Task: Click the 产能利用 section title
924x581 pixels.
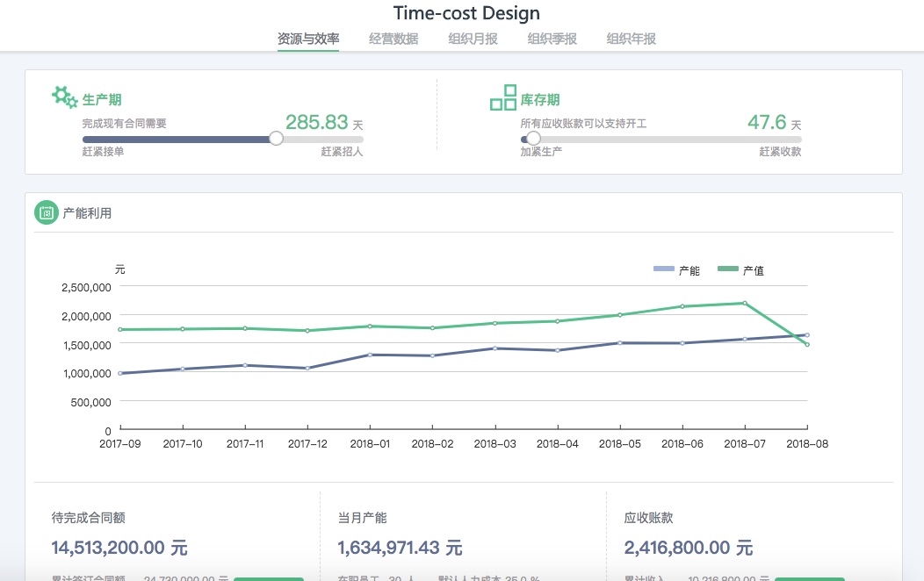Action: 87,213
